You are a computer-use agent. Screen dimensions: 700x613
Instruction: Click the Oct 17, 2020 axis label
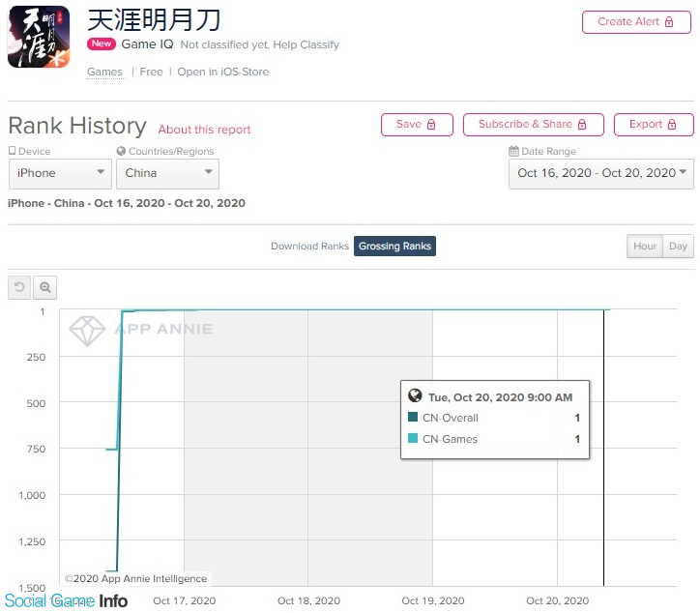coord(185,600)
